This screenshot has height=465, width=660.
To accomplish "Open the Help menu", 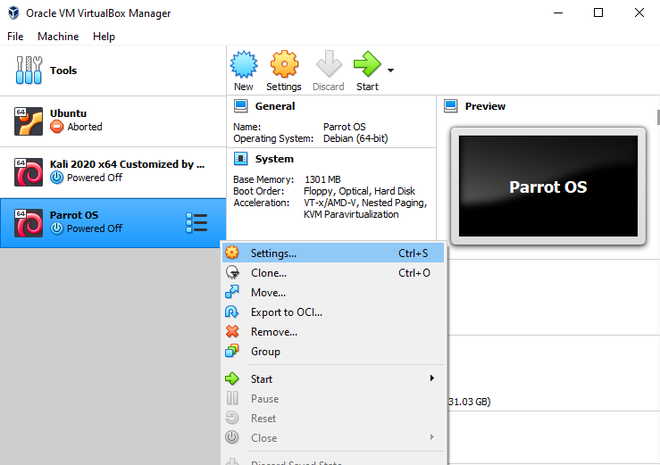I will [104, 37].
